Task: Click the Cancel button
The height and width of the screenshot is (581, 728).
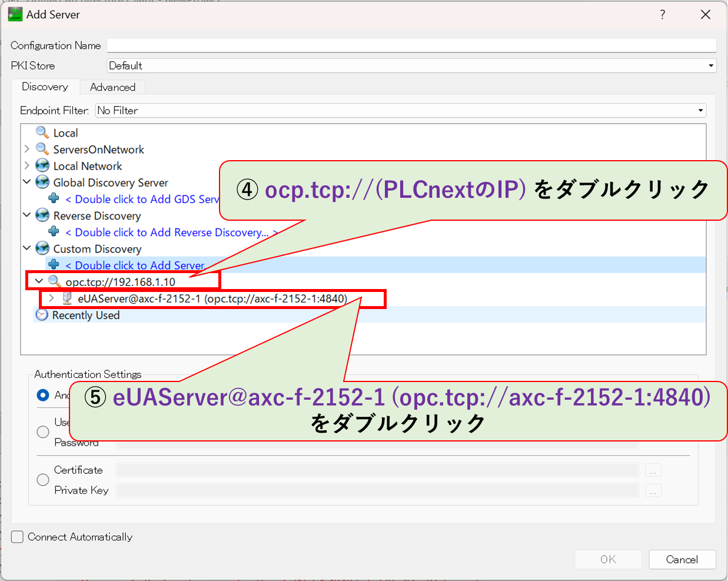Action: 682,559
